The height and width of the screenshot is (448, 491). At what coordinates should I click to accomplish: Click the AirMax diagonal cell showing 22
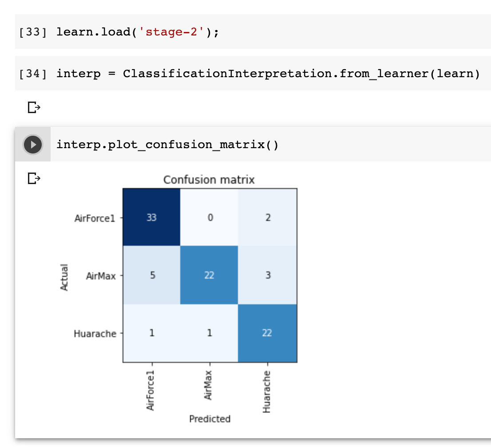(209, 275)
